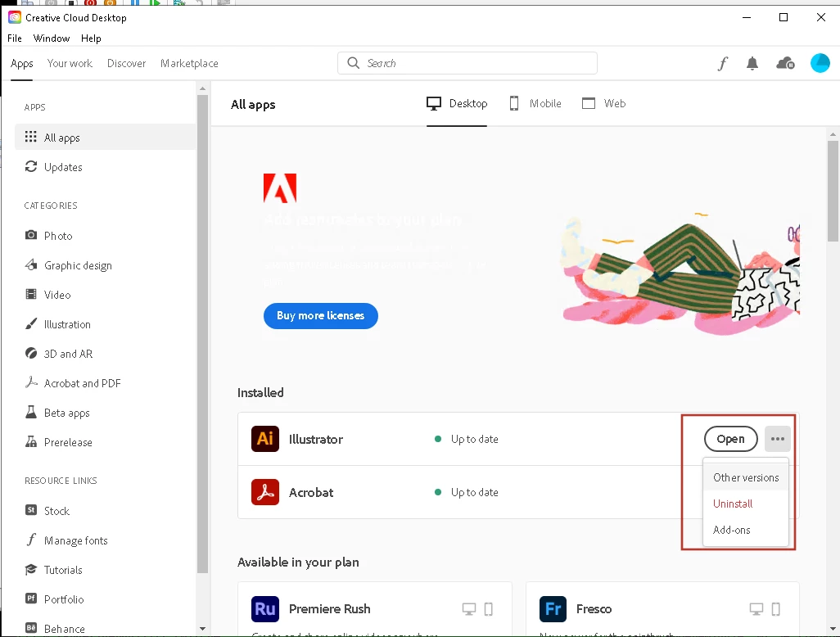Click the Acrobat app icon
The width and height of the screenshot is (840, 637).
coord(265,492)
